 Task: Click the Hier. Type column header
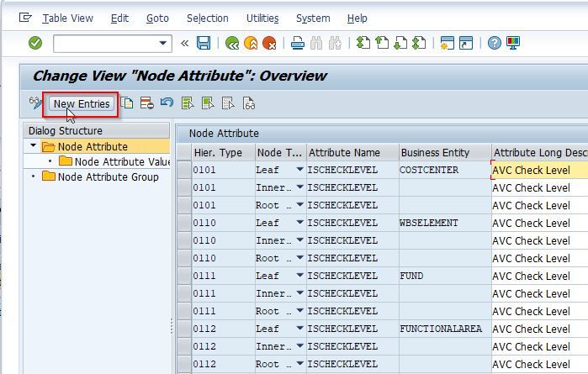[223, 152]
